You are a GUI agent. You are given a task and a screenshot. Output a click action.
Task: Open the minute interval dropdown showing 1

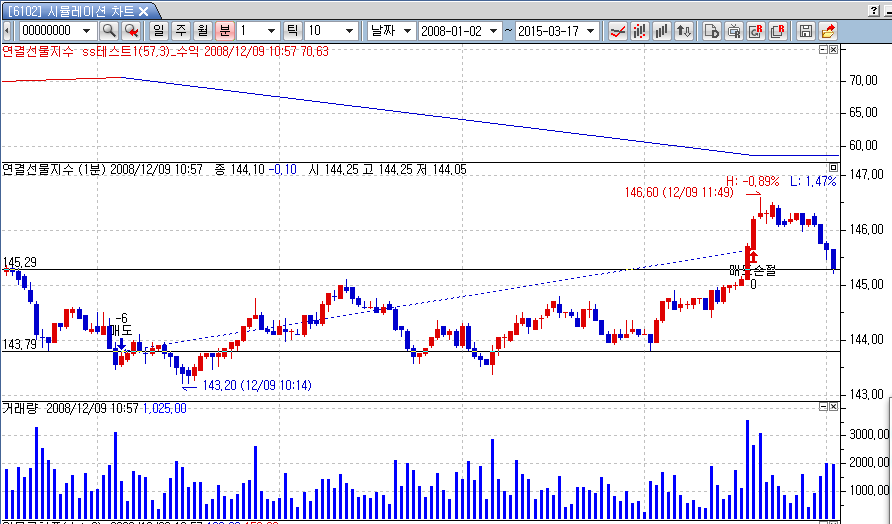tap(271, 31)
